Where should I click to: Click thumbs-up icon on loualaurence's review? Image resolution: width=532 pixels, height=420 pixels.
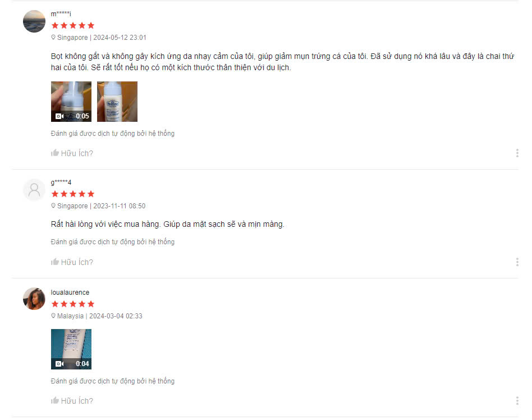(54, 400)
